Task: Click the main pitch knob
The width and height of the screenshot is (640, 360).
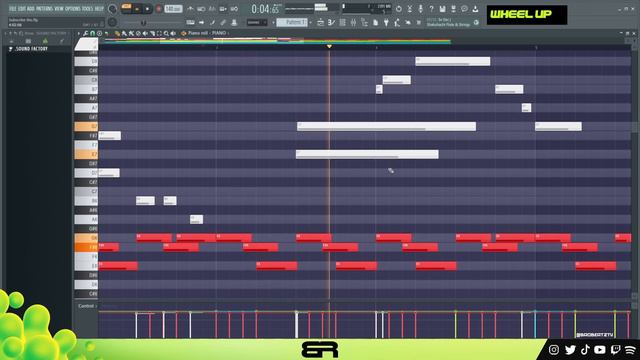Action: click(x=112, y=22)
